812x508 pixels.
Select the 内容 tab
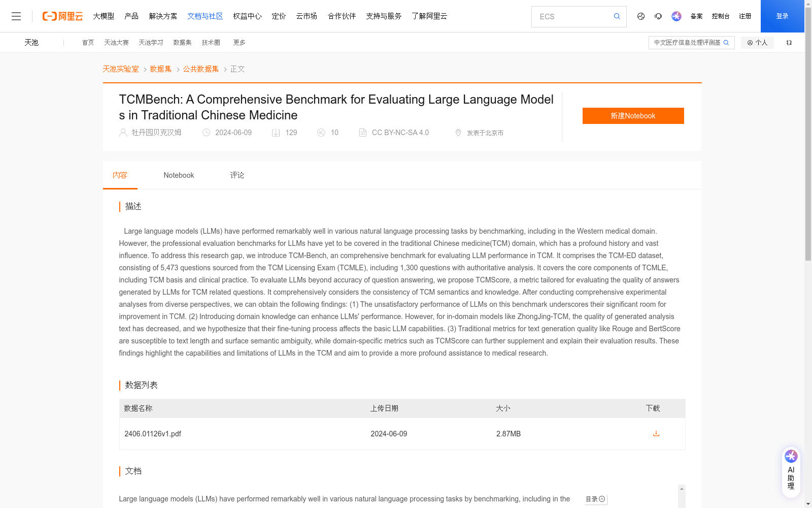tap(120, 175)
